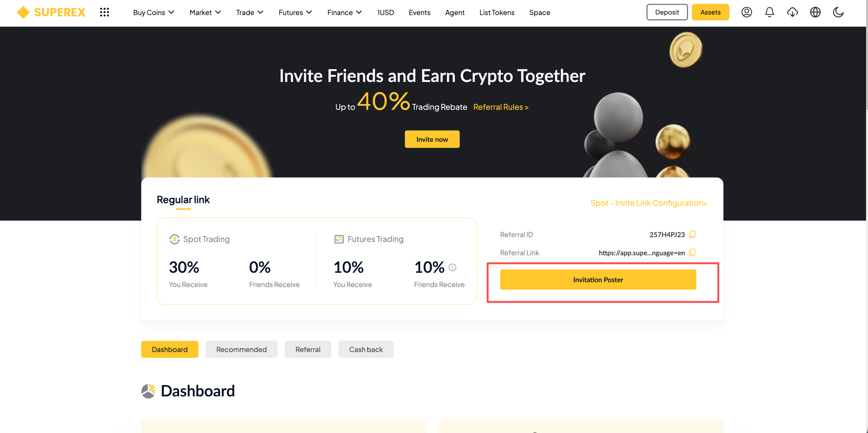Switch to the Cash back tab
The image size is (868, 433).
pyautogui.click(x=366, y=349)
